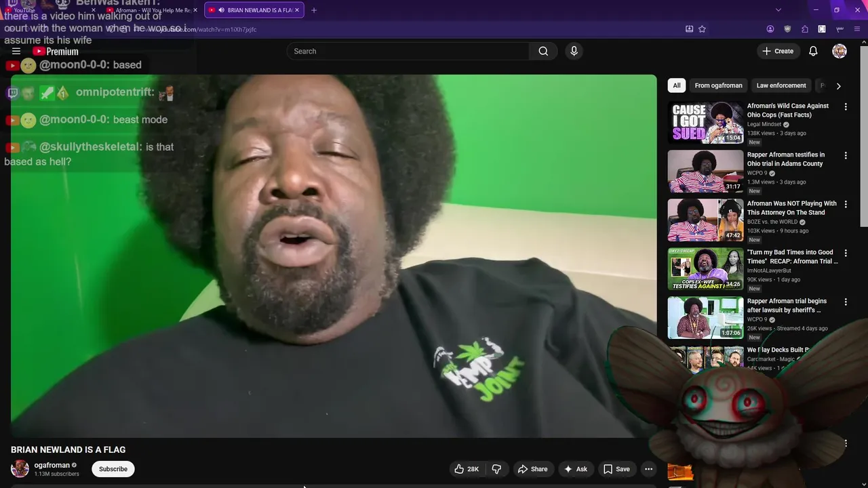The image size is (868, 488).
Task: Open options for Turn my Bad Times video
Action: [x=845, y=253]
